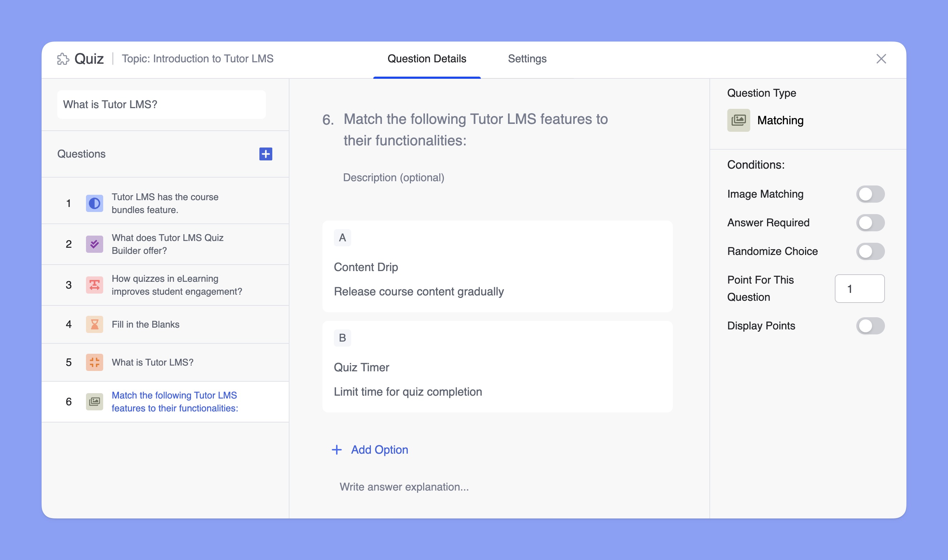Select question 1 about course bundles
This screenshot has width=948, height=560.
point(165,203)
